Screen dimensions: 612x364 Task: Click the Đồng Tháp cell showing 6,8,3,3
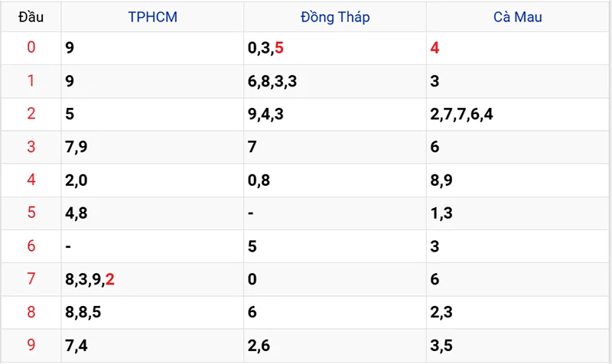[x=273, y=81]
